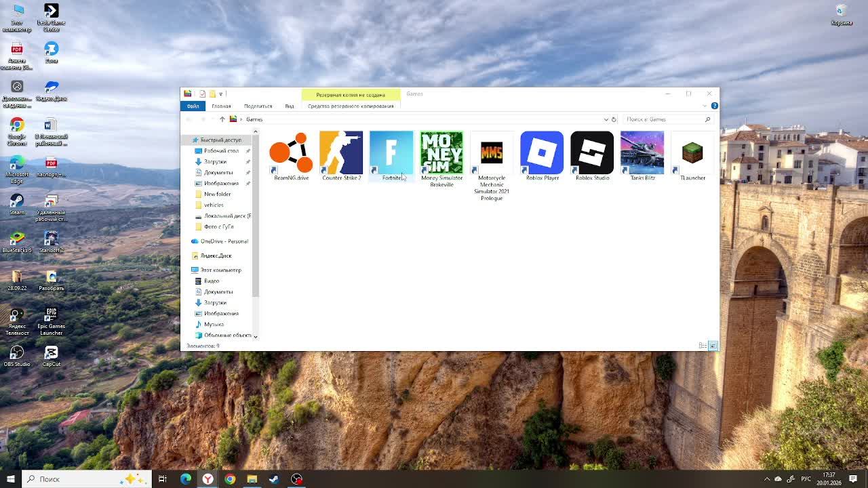Refresh the Games folder view

614,119
